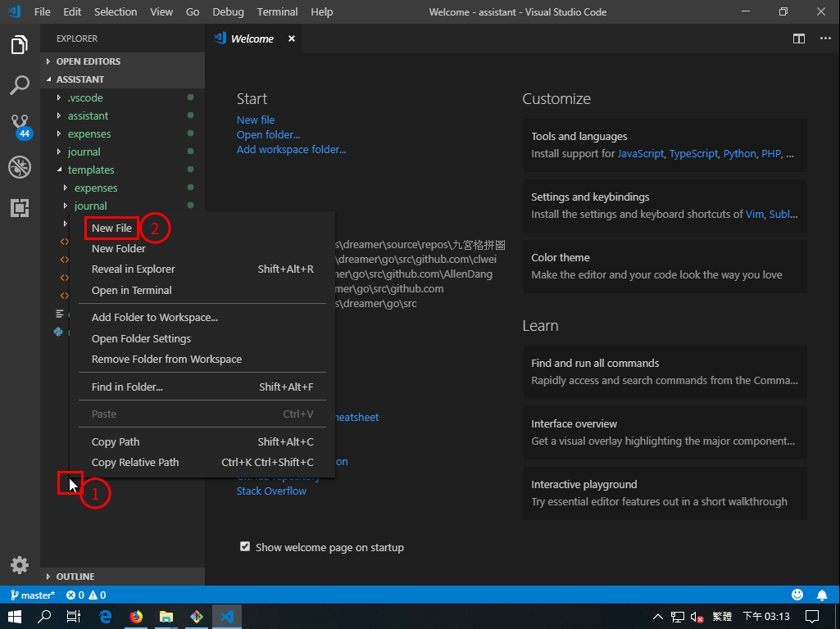
Task: Click the Open folder... link
Action: click(x=268, y=134)
